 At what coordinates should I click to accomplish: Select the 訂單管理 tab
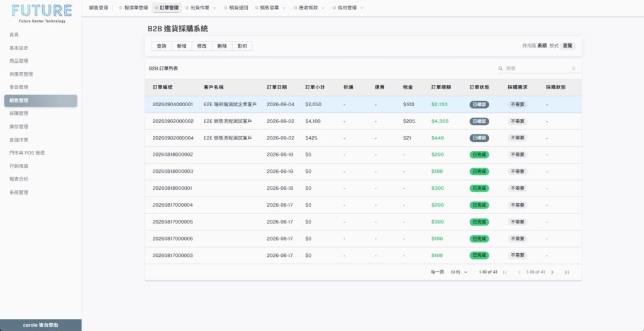167,8
